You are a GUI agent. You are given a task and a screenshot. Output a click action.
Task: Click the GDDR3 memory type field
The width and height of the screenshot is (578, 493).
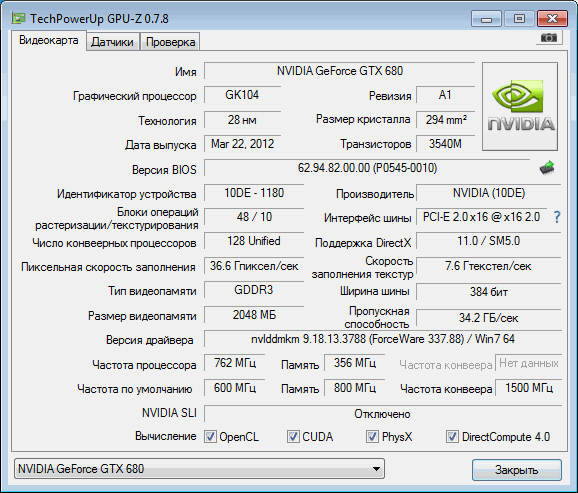(x=254, y=290)
